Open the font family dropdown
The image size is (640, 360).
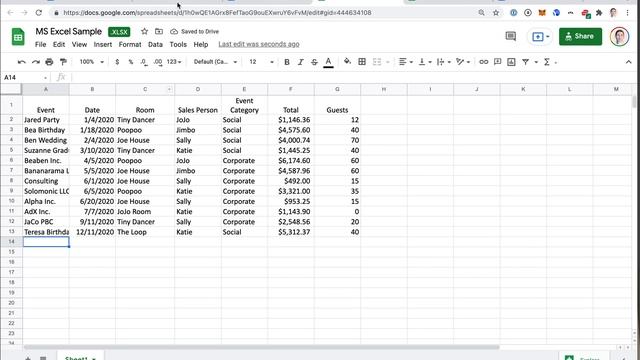[215, 62]
